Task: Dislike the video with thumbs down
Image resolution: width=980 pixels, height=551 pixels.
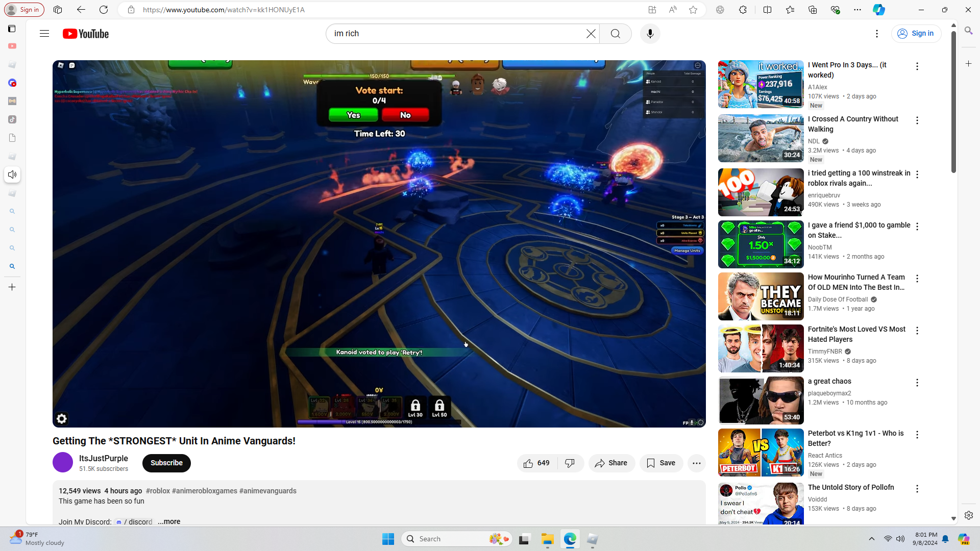Action: [x=570, y=463]
